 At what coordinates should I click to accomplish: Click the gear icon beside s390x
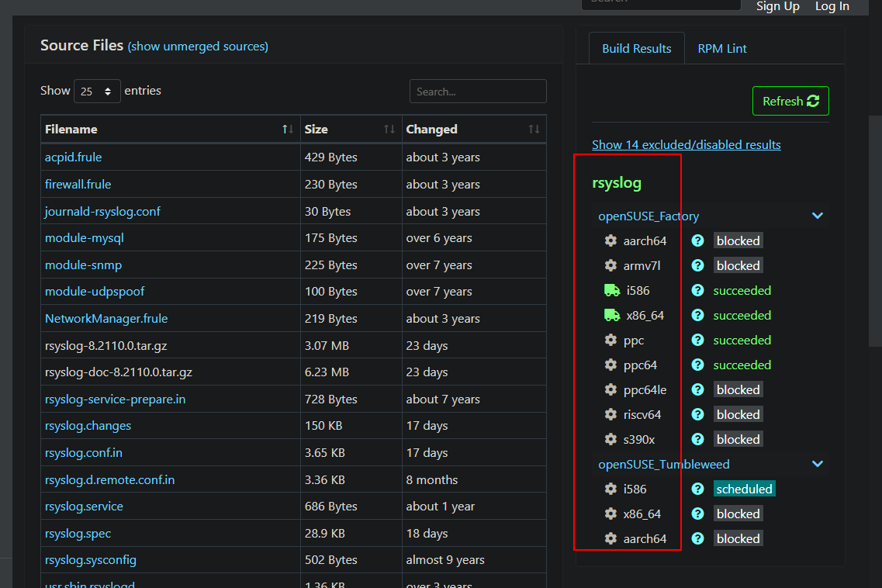[610, 439]
